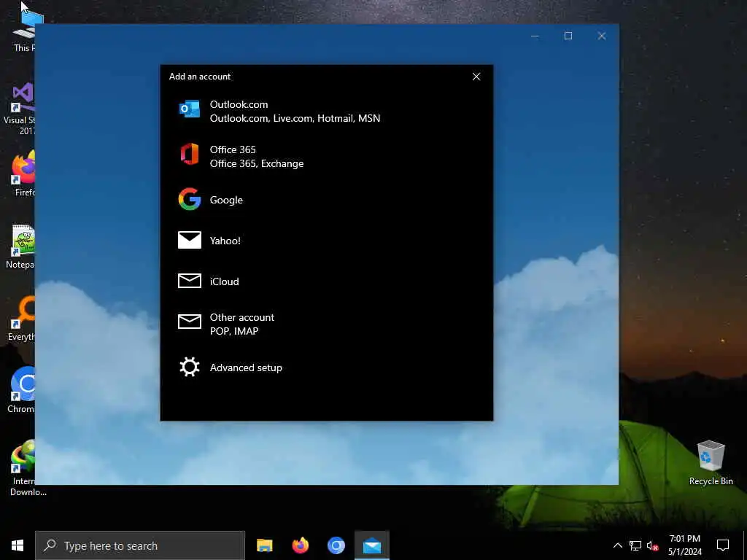
Task: Launch Chromium from the taskbar
Action: coord(336,545)
